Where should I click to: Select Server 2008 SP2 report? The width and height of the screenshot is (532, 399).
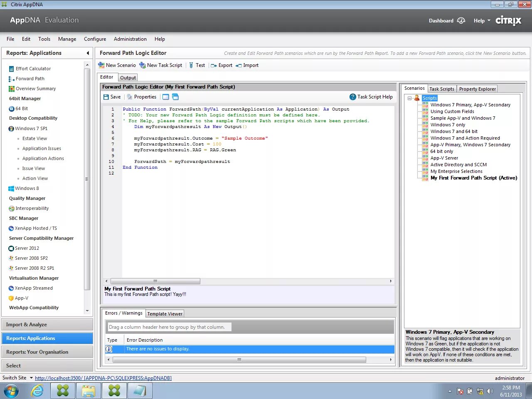(x=28, y=258)
